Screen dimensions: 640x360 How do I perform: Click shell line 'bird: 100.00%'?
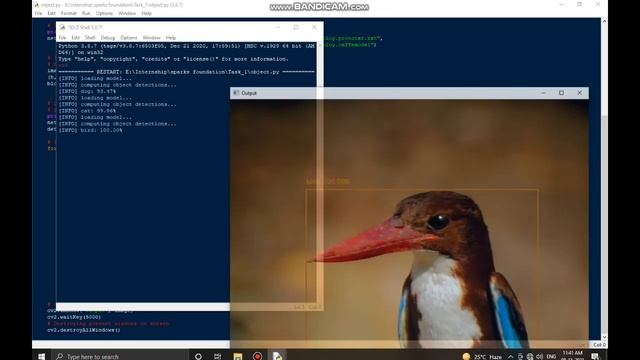pyautogui.click(x=90, y=130)
